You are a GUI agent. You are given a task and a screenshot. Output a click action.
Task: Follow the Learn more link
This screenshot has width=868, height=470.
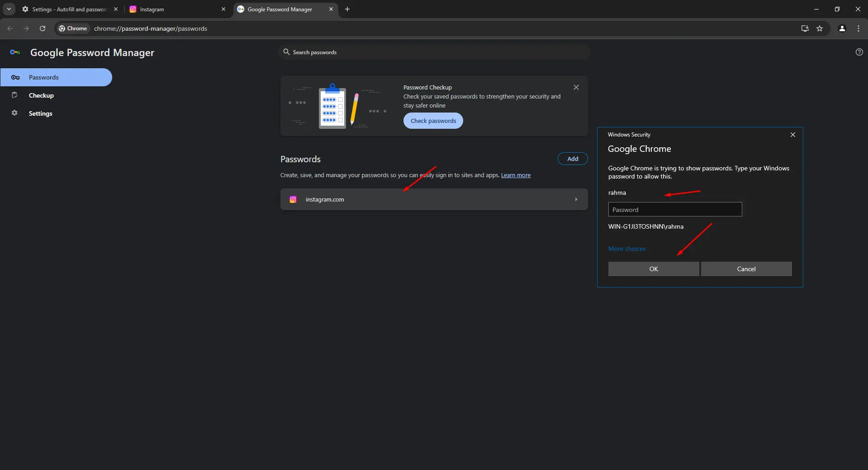[516, 175]
